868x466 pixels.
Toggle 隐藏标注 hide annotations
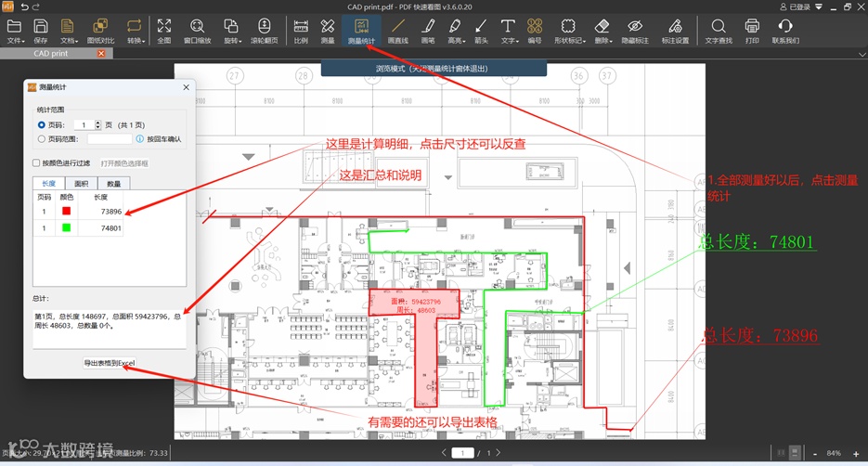coord(635,31)
